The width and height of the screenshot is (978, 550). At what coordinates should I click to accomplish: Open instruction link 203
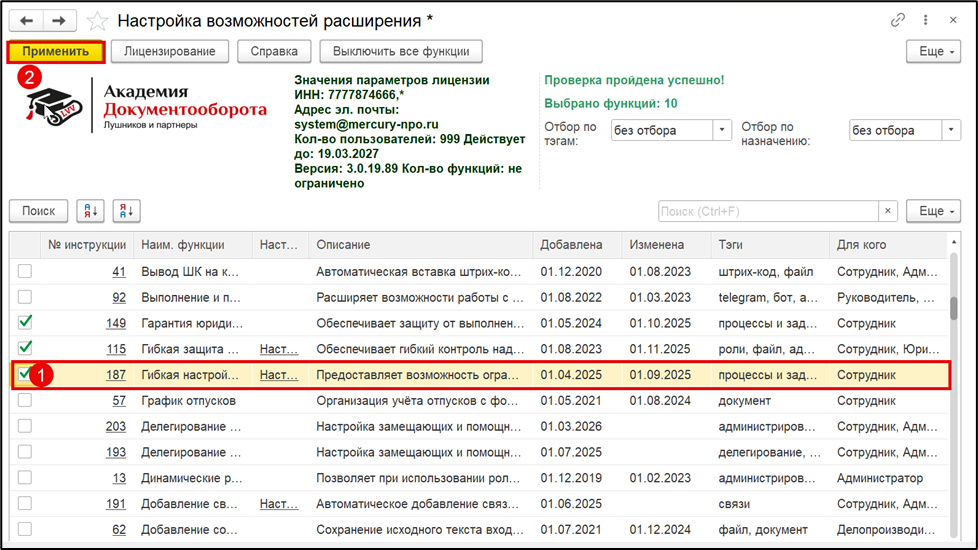coord(115,427)
